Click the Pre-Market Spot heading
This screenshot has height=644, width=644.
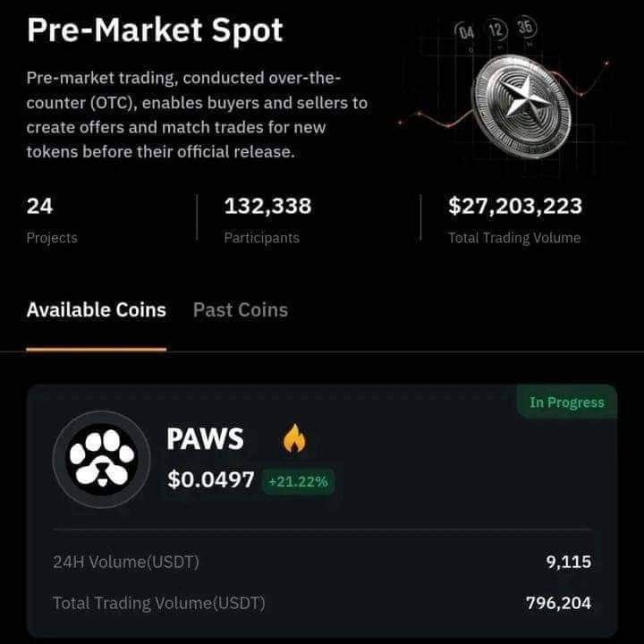click(155, 30)
